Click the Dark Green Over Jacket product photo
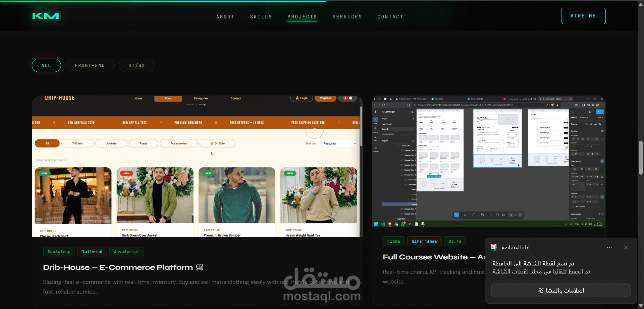 pos(155,195)
